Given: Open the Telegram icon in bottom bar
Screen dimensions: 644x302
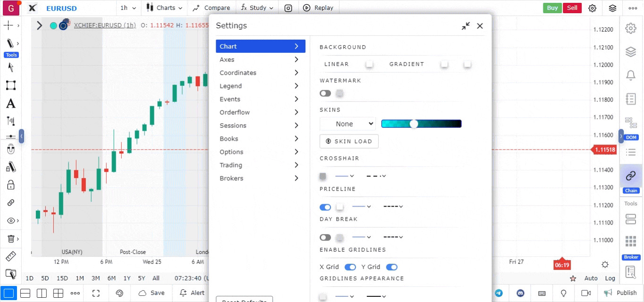Looking at the screenshot, I should click(x=499, y=293).
